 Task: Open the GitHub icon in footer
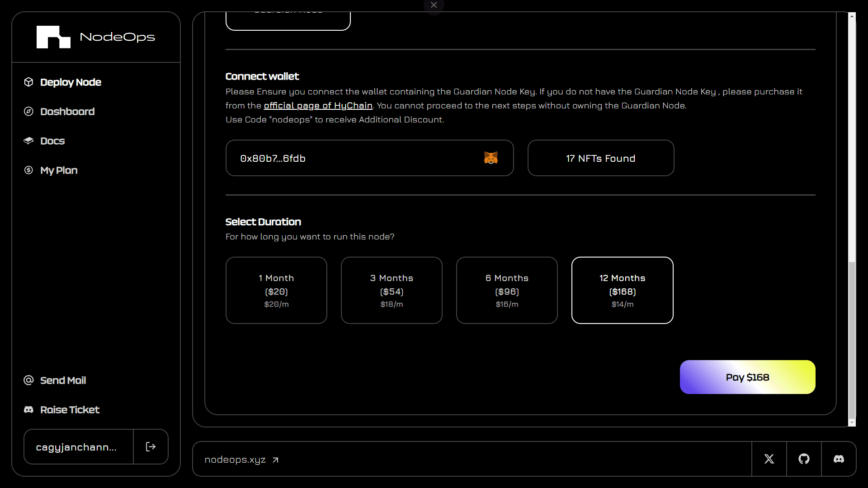[804, 459]
